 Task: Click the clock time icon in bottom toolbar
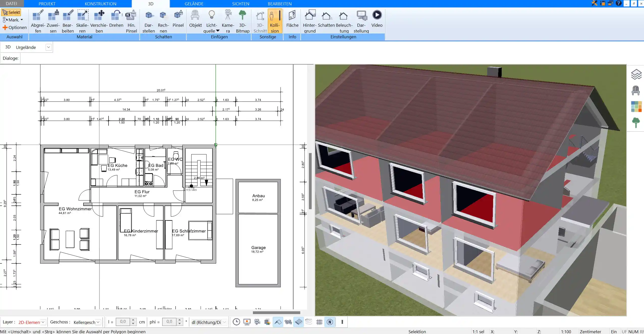click(x=236, y=322)
